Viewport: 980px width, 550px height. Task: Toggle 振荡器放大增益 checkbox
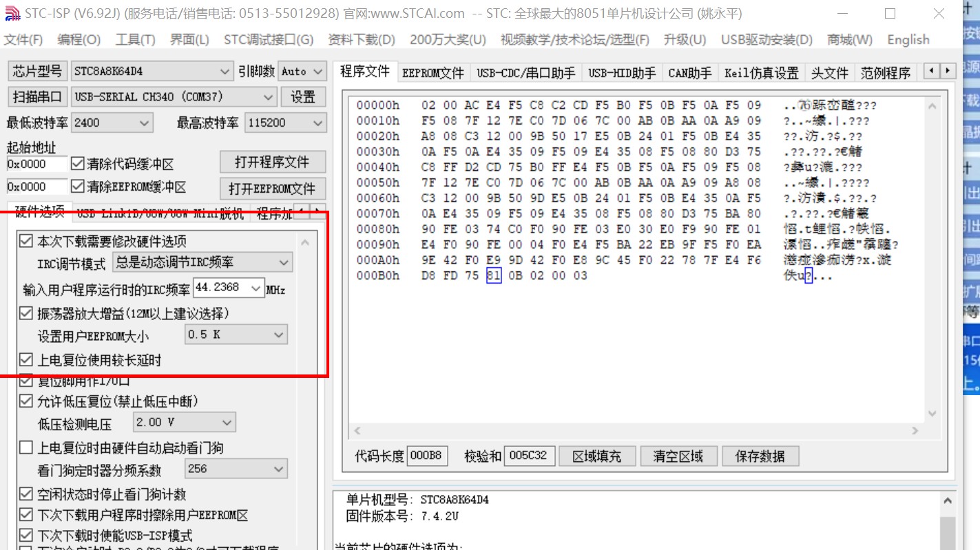coord(26,313)
